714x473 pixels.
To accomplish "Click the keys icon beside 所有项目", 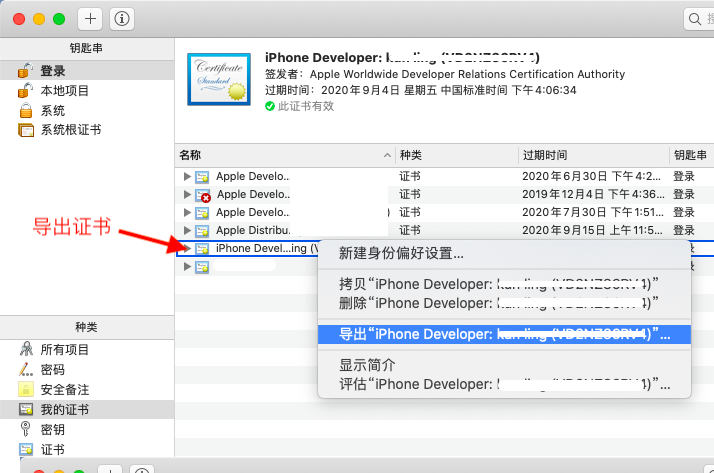I will tap(26, 349).
